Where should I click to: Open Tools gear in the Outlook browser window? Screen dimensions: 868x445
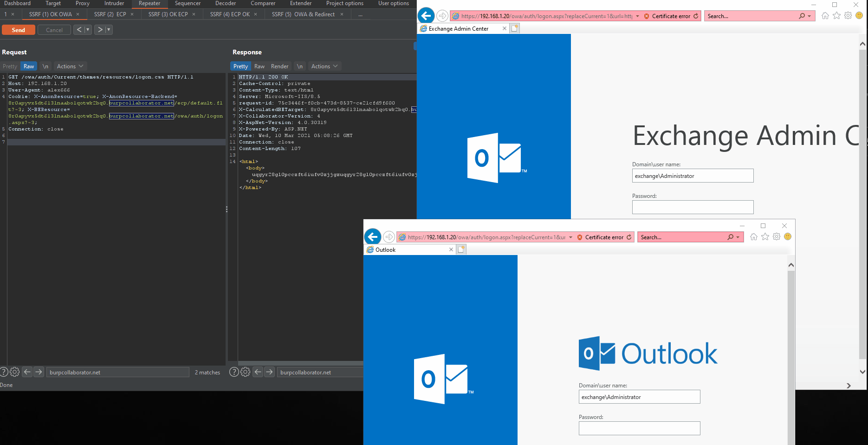coord(777,237)
